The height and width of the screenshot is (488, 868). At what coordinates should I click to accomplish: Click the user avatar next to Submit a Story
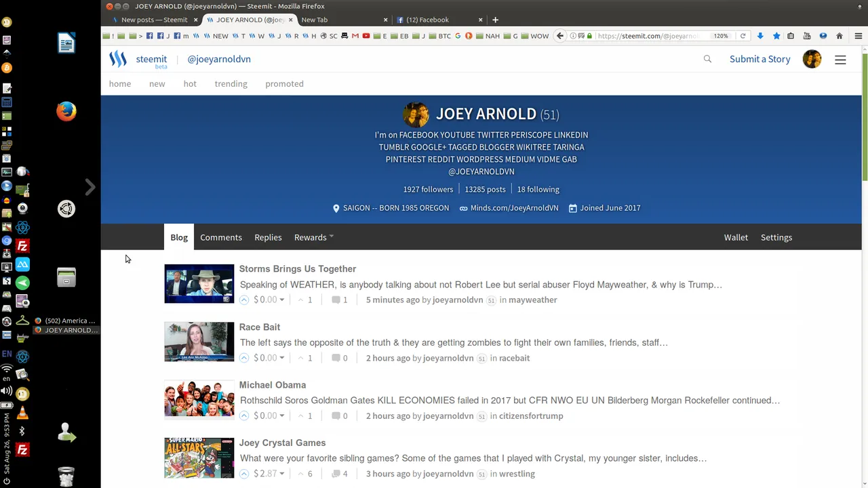tap(812, 59)
